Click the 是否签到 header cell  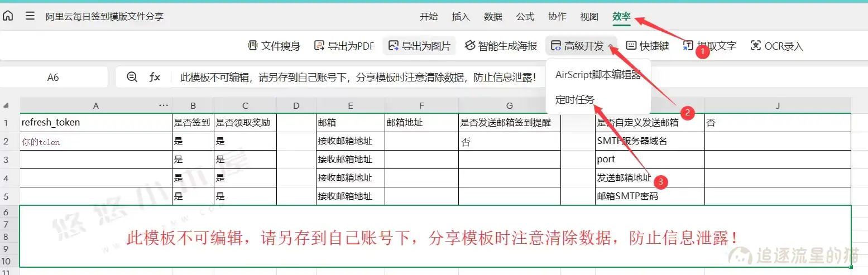click(193, 123)
